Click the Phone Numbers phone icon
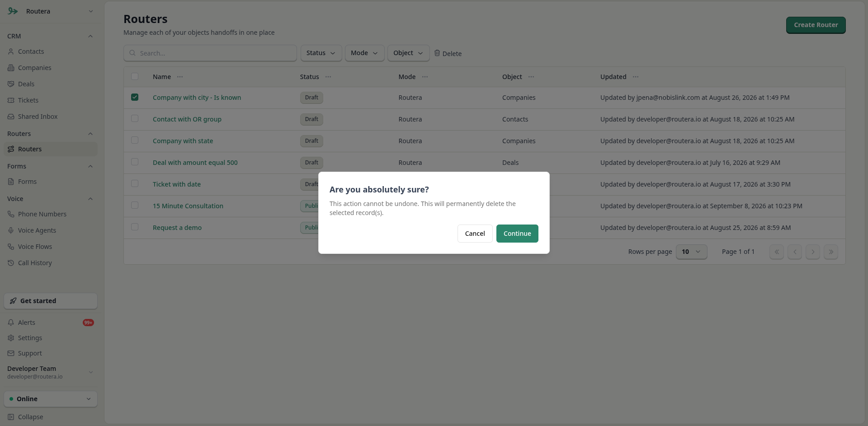 [x=11, y=214]
